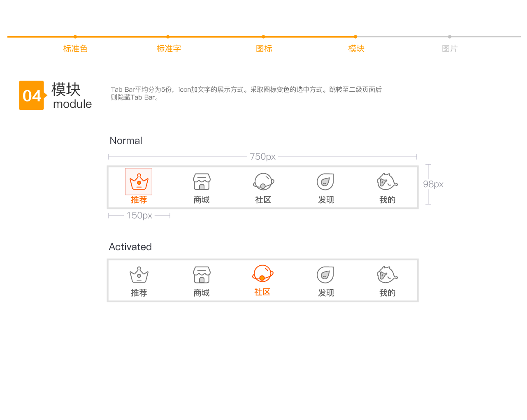
Task: Click the orange 04 section badge
Action: [32, 95]
